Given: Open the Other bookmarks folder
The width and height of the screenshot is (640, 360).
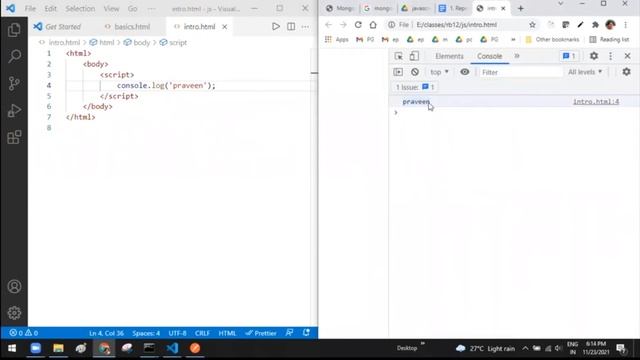Looking at the screenshot, I should (x=552, y=39).
